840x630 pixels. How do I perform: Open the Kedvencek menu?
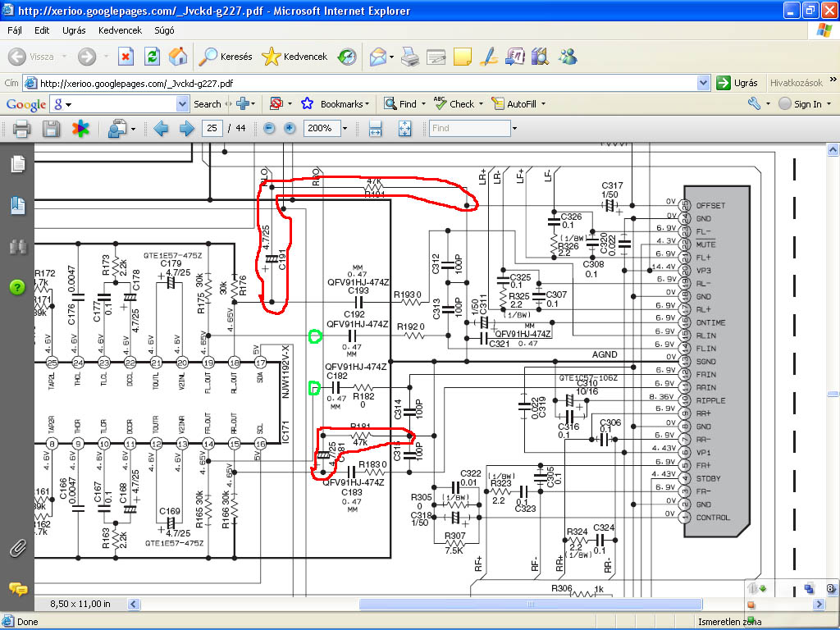[120, 30]
